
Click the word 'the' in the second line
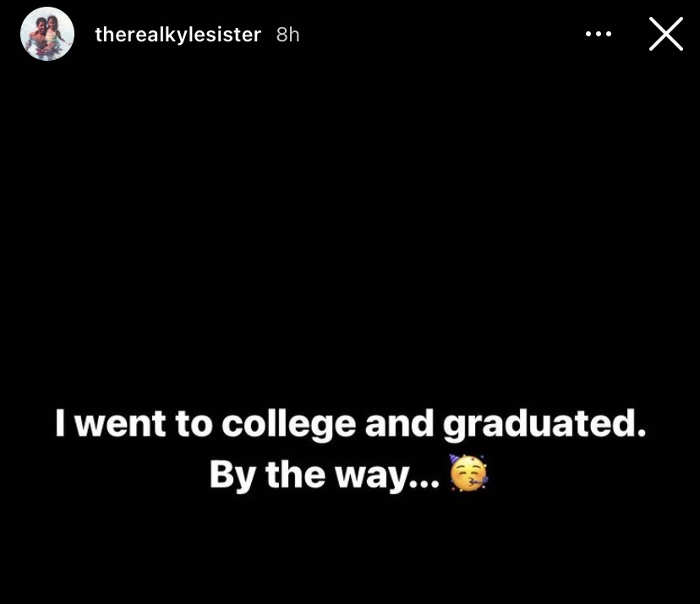click(293, 476)
